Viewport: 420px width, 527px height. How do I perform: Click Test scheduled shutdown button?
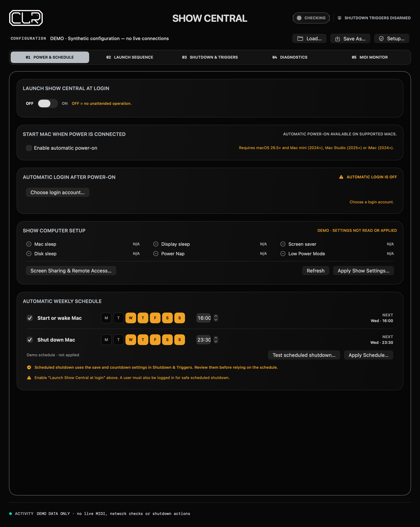pyautogui.click(x=304, y=355)
